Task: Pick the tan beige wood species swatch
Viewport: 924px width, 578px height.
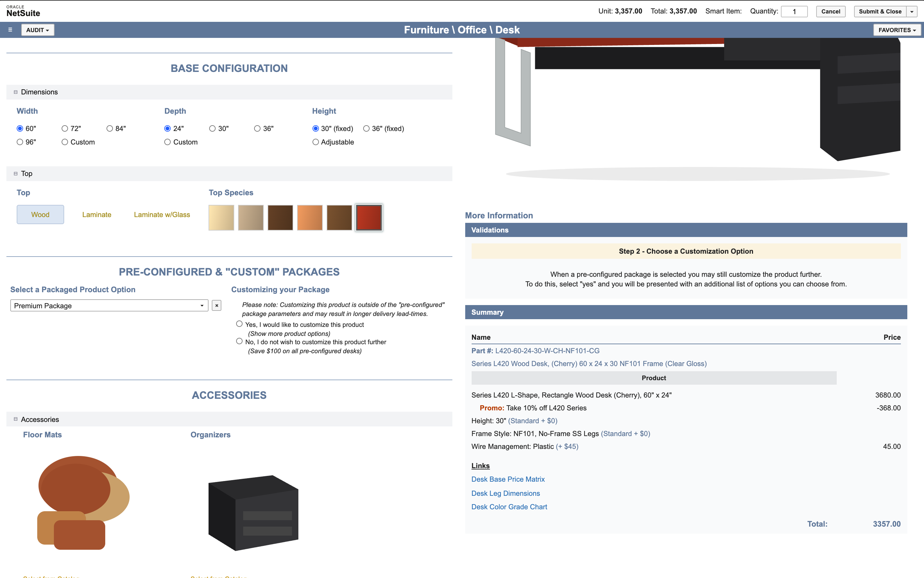Action: (x=251, y=217)
